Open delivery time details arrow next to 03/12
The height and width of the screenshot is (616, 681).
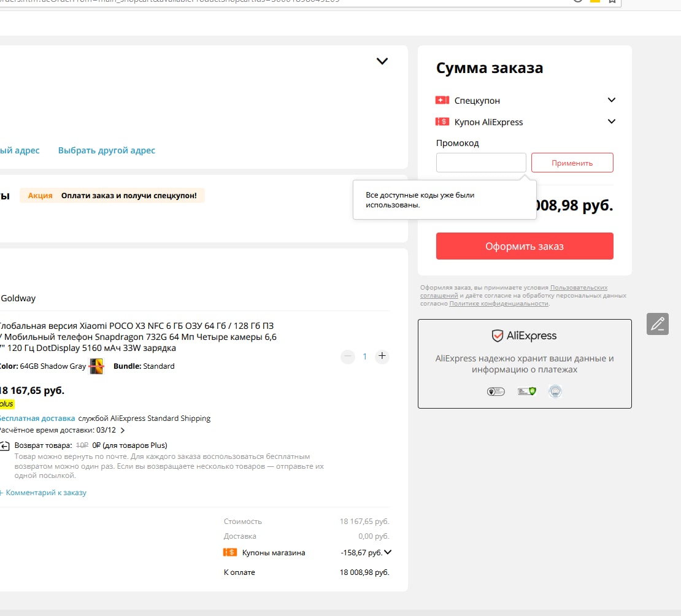coord(123,430)
